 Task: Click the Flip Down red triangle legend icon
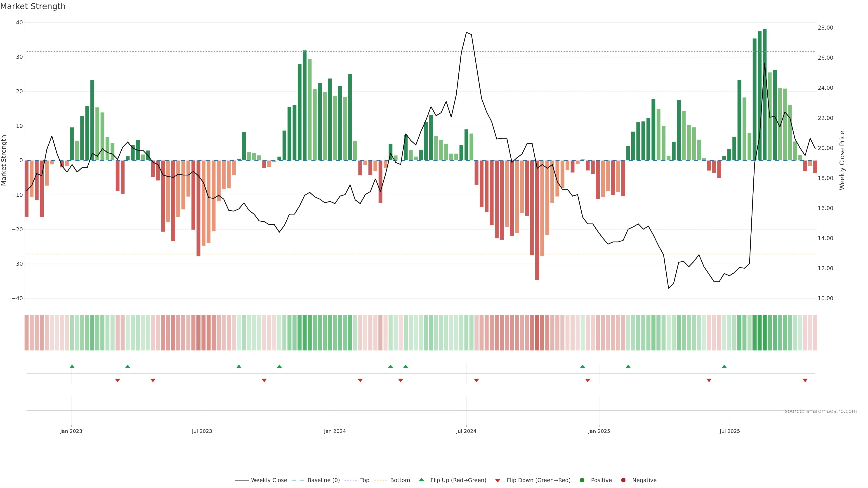[x=498, y=481]
